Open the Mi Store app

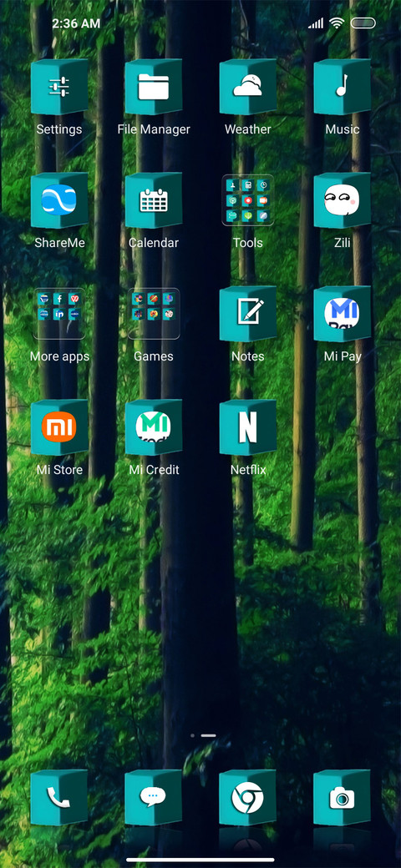(59, 427)
